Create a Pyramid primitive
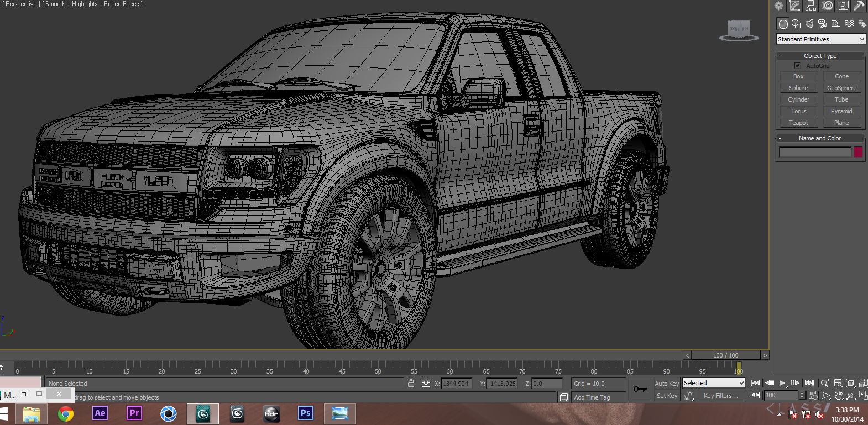Screen dimensions: 868x425 [x=842, y=111]
